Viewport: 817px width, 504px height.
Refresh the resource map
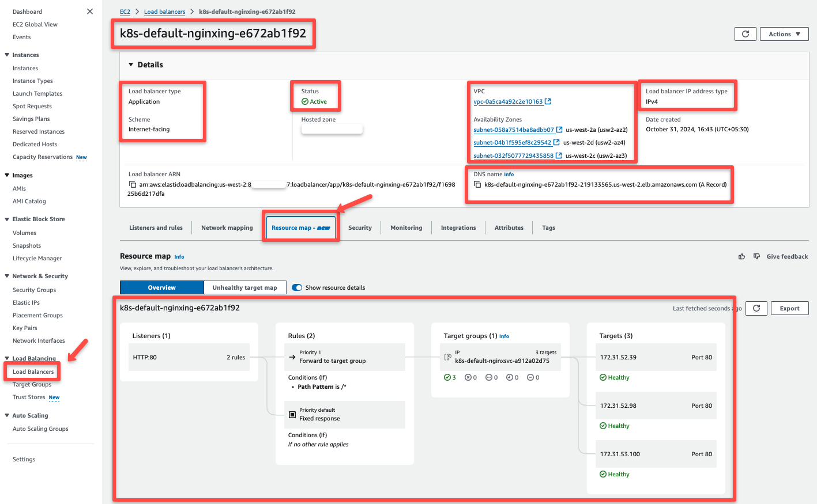coord(756,308)
